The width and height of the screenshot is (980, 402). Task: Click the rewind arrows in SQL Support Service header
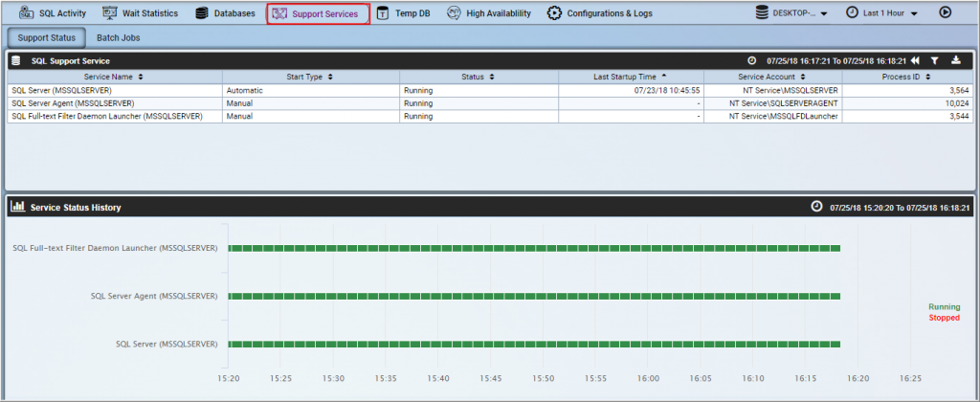pos(915,60)
